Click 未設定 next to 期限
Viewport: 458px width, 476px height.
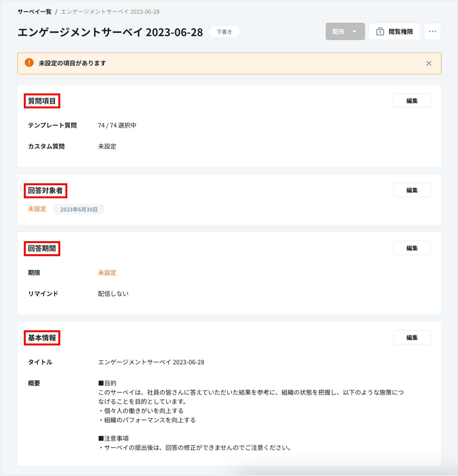pyautogui.click(x=107, y=273)
